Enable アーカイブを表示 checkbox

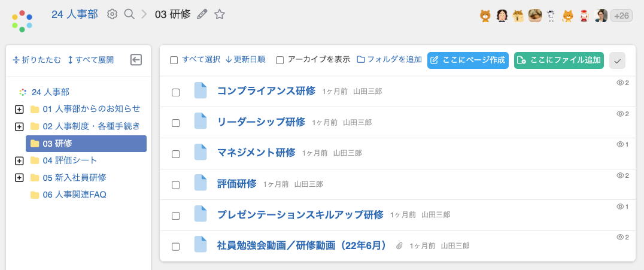[280, 60]
